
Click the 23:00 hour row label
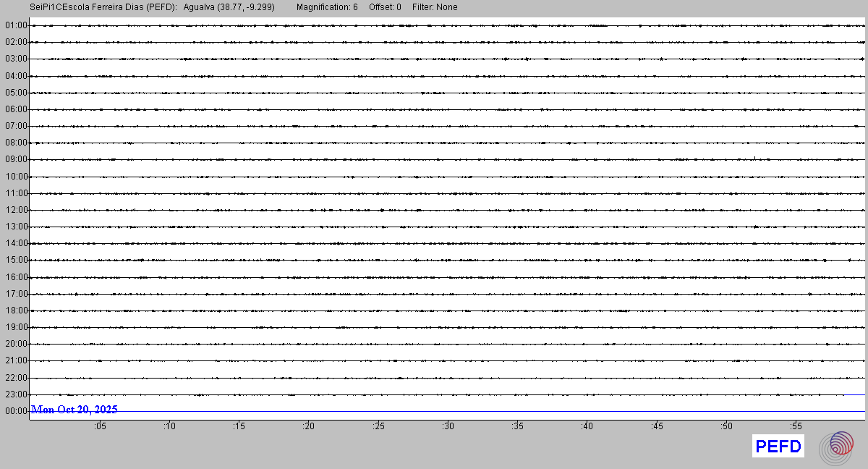(x=15, y=394)
